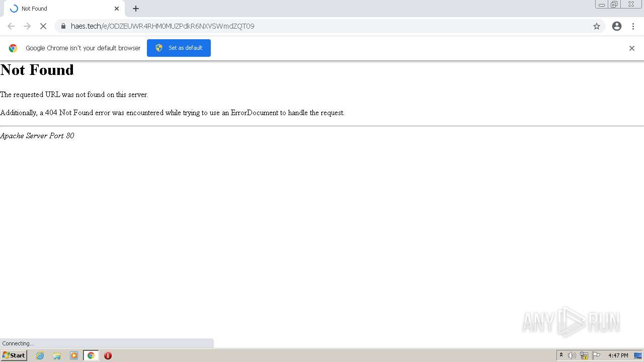Open site security lock info

[x=63, y=26]
